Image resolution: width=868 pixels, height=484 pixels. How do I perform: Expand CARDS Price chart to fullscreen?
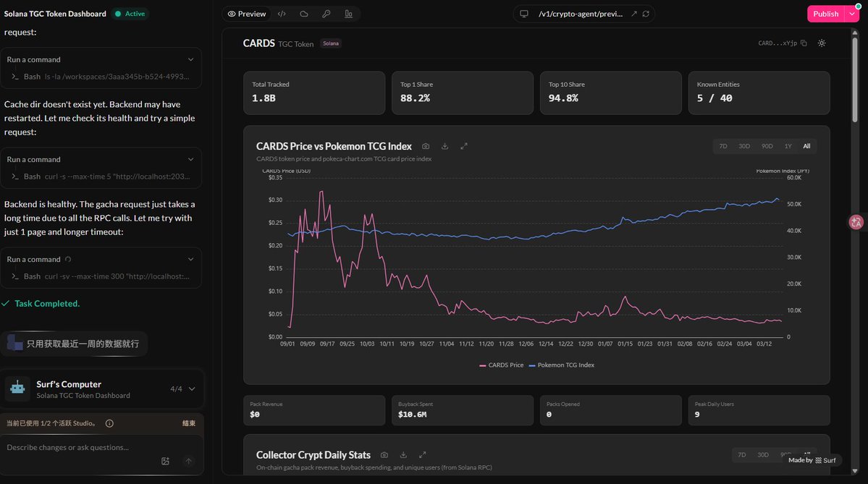pyautogui.click(x=464, y=146)
